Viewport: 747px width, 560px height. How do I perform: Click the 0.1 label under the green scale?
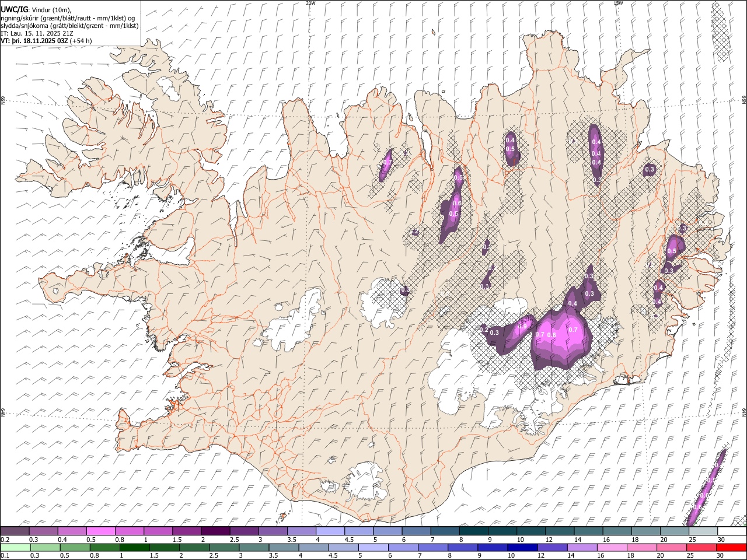click(4, 556)
